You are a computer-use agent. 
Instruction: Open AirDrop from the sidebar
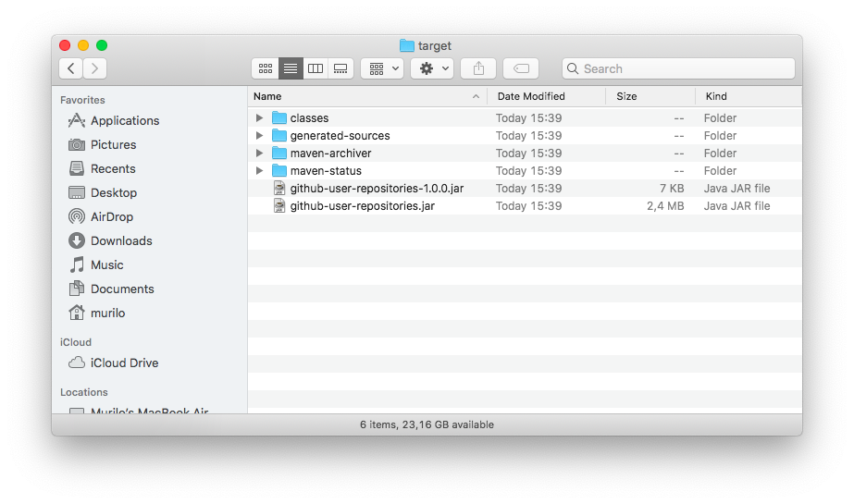pyautogui.click(x=111, y=216)
